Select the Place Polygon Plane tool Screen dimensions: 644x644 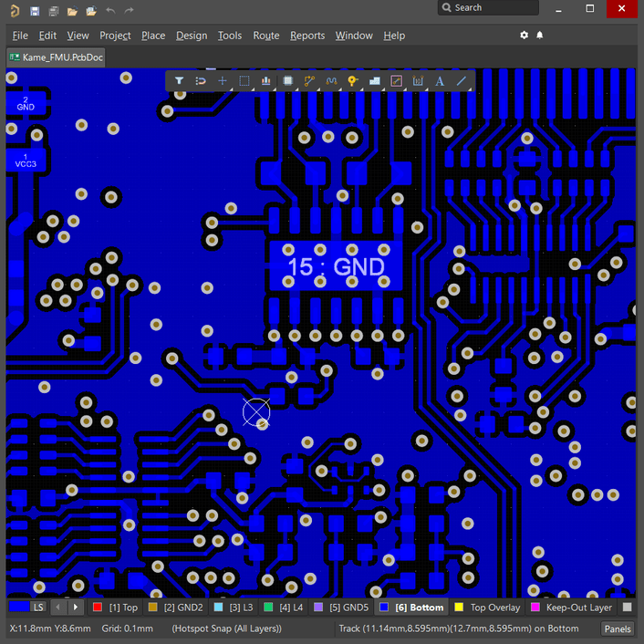click(375, 81)
